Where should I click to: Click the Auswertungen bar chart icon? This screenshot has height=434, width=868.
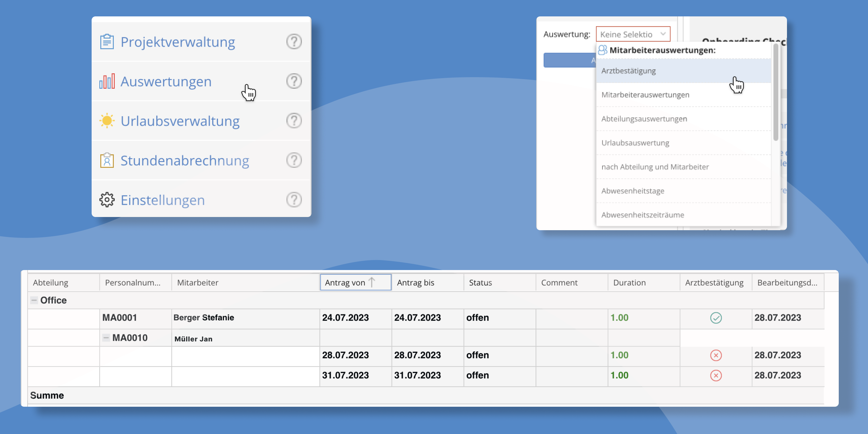coord(107,81)
